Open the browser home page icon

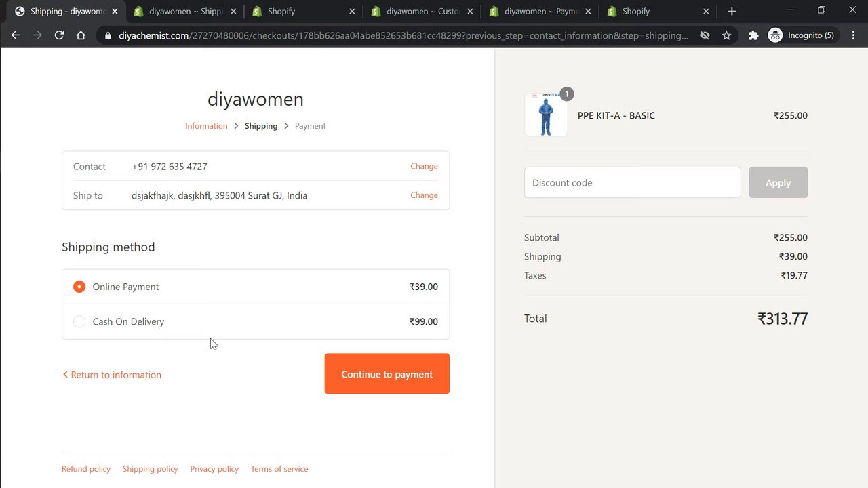tap(81, 35)
